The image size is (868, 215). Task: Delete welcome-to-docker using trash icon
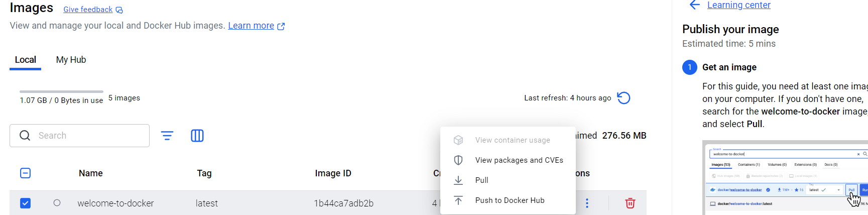630,203
